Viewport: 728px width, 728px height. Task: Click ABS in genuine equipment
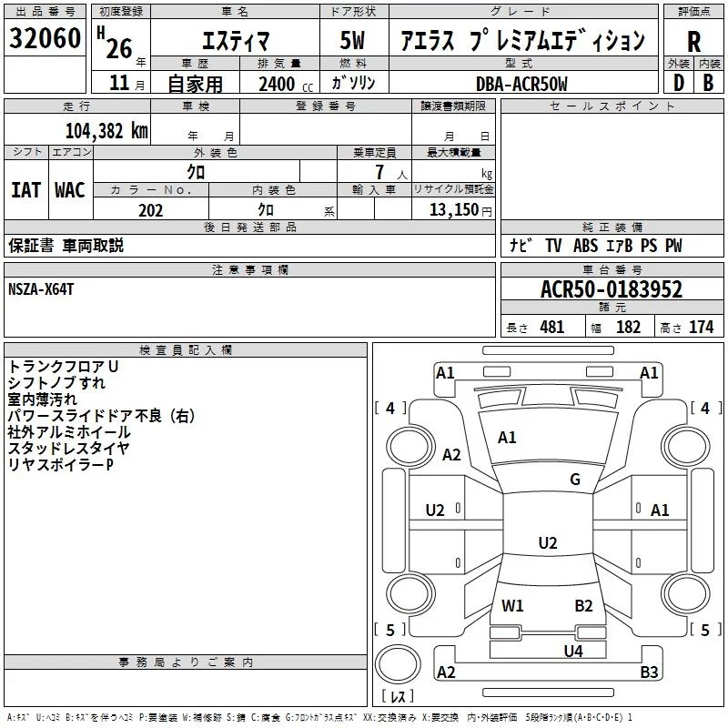point(585,245)
